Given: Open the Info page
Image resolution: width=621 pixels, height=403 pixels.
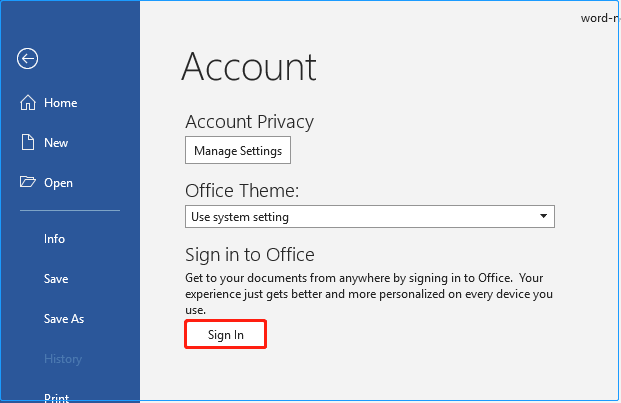Looking at the screenshot, I should point(54,239).
